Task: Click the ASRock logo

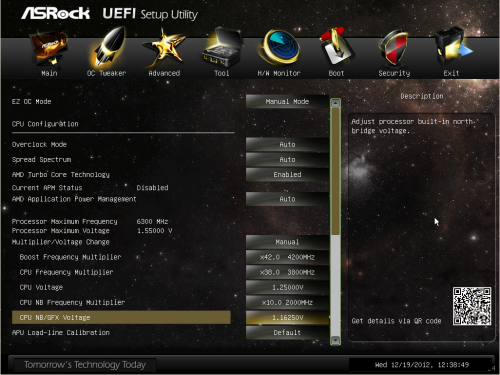Action: pos(55,13)
